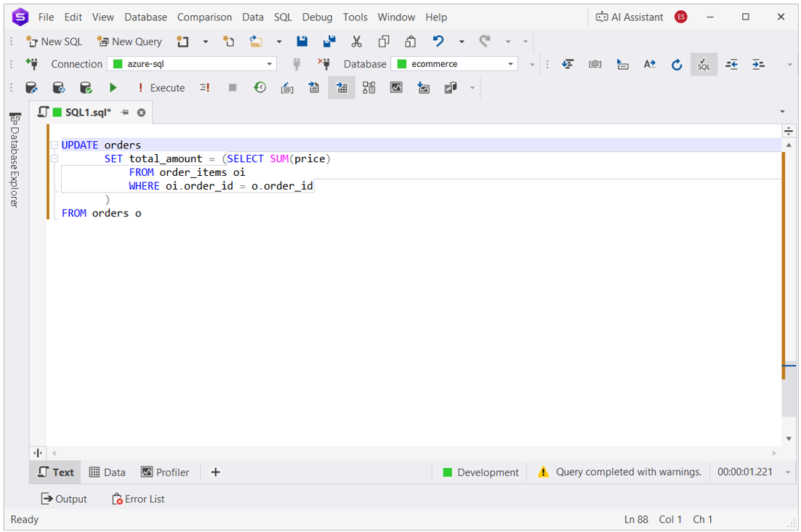Undo the last edit
This screenshot has width=801, height=532.
(x=438, y=41)
